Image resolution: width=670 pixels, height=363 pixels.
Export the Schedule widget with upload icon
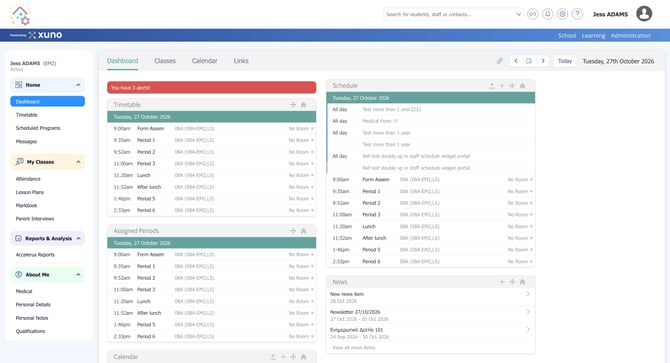coord(492,86)
